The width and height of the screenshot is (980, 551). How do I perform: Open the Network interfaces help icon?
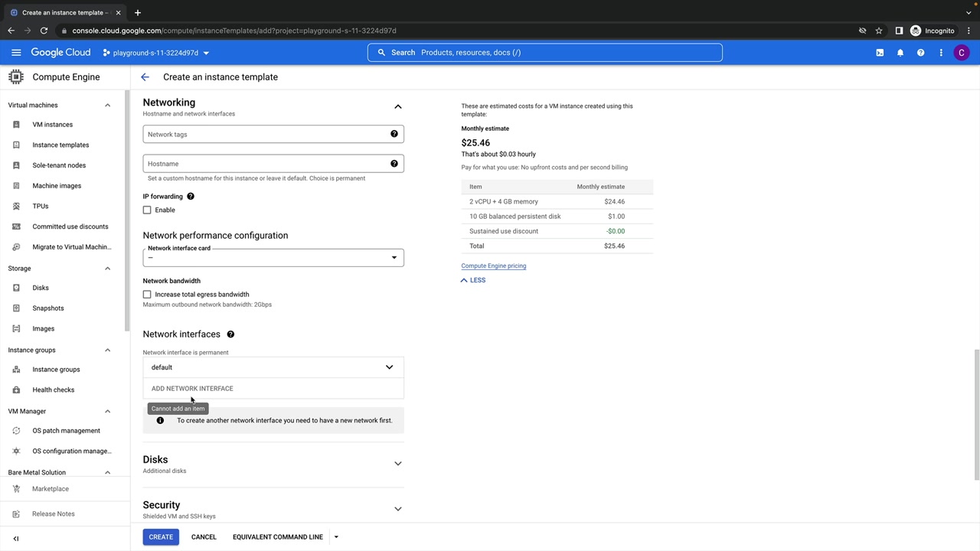pyautogui.click(x=230, y=334)
